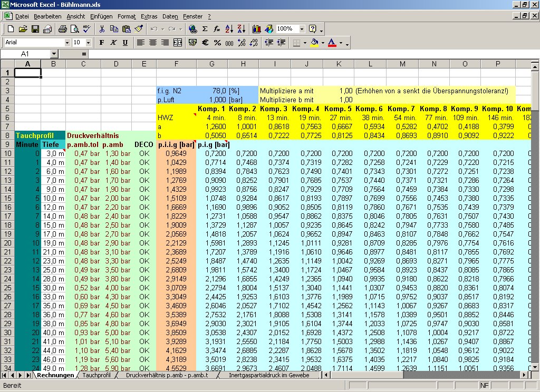Open the Einfügen menu
Image resolution: width=540 pixels, height=392 pixels.
pos(101,16)
